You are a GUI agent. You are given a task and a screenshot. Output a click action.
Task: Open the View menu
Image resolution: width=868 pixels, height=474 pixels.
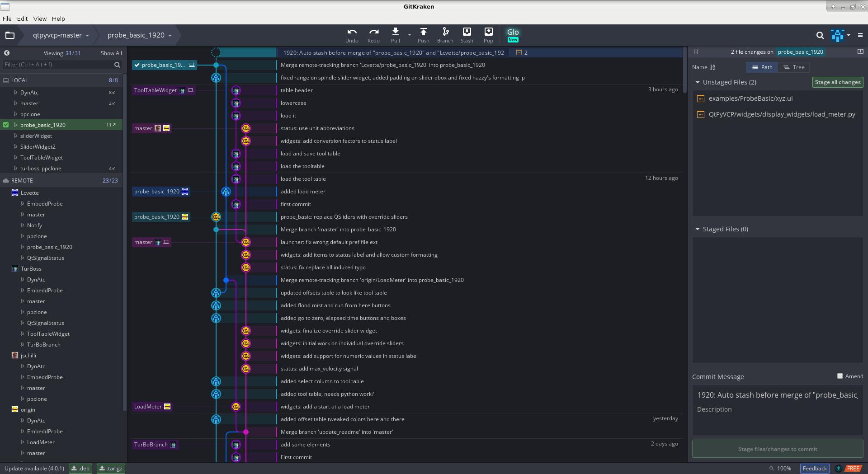(x=40, y=19)
